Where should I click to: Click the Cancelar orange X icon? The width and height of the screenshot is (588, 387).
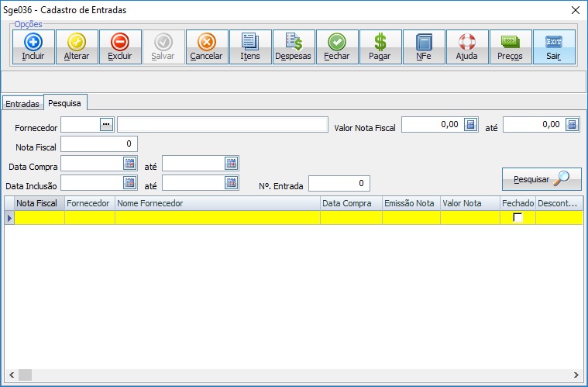click(x=207, y=42)
